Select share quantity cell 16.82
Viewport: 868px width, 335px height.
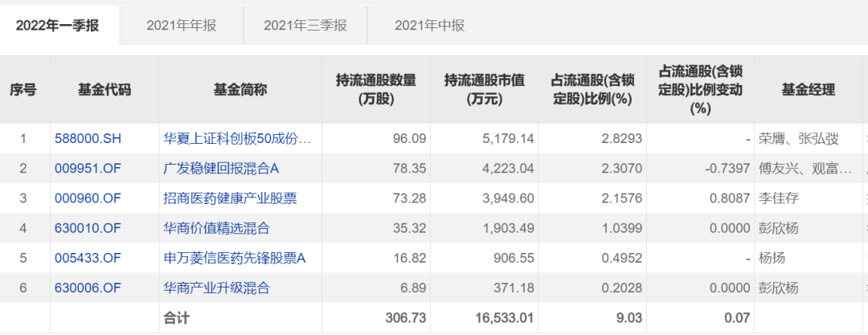pos(410,258)
